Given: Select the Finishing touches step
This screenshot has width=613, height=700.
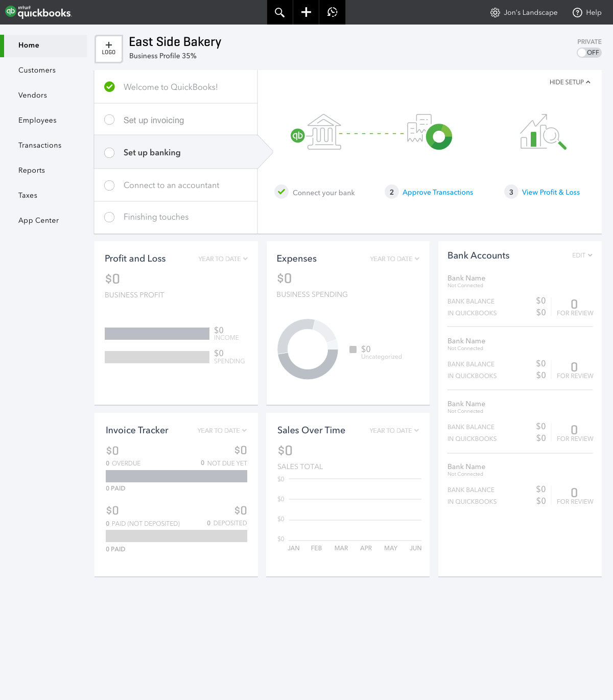Looking at the screenshot, I should pos(176,217).
